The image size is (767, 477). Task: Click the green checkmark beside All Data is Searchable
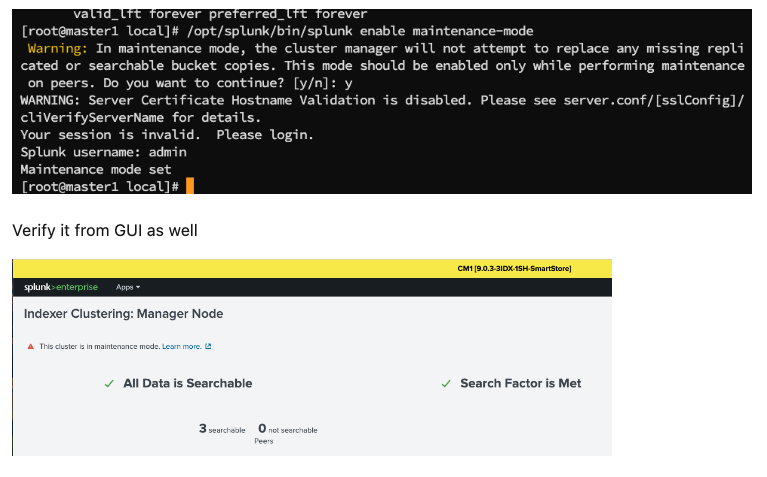click(109, 384)
